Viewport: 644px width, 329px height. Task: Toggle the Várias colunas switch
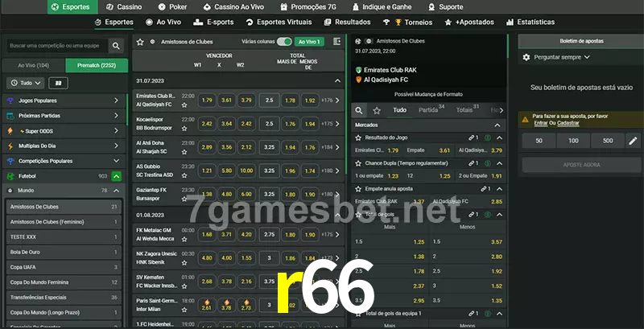coord(283,41)
